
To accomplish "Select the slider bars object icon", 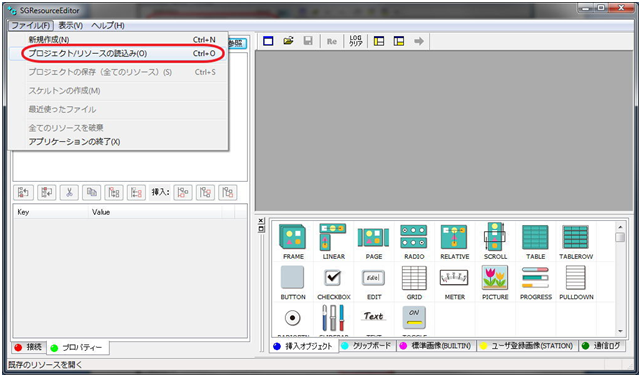I will point(333,318).
